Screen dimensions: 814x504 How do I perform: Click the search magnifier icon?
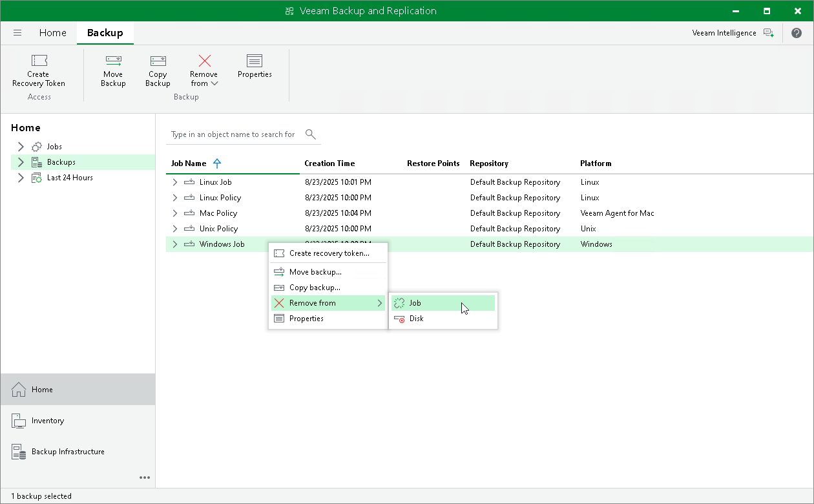pos(310,134)
